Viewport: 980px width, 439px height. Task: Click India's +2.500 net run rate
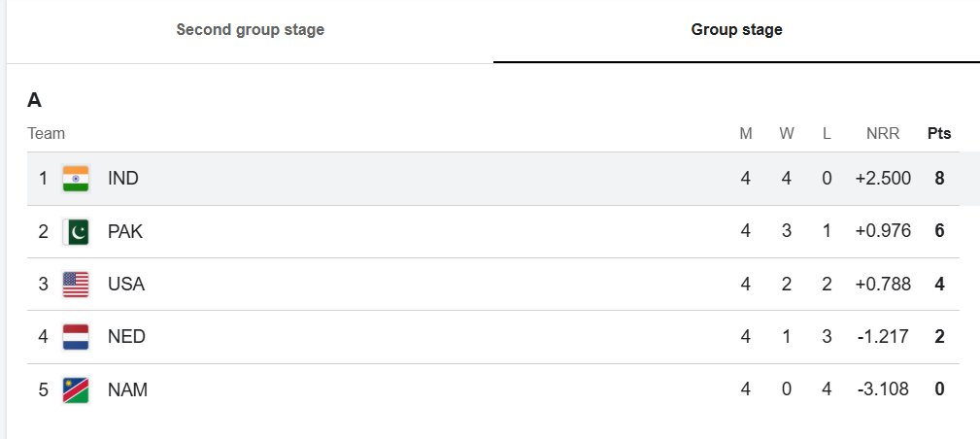pyautogui.click(x=883, y=179)
